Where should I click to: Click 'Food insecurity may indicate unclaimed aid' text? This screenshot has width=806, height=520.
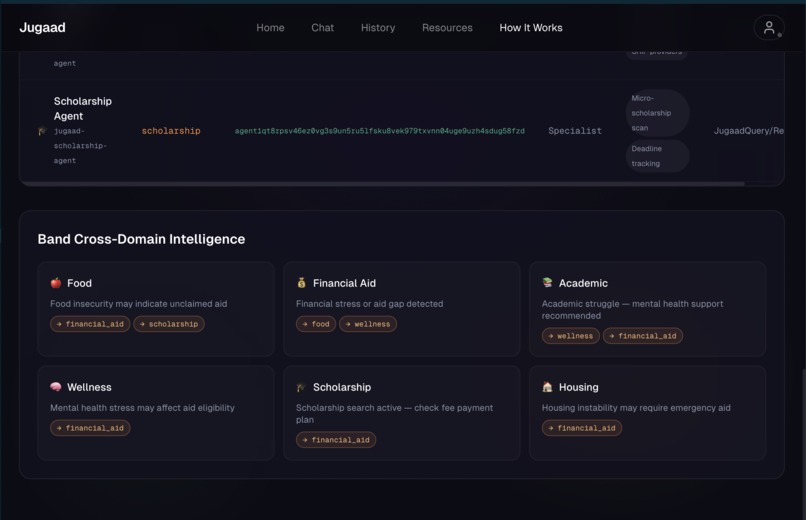click(x=138, y=304)
